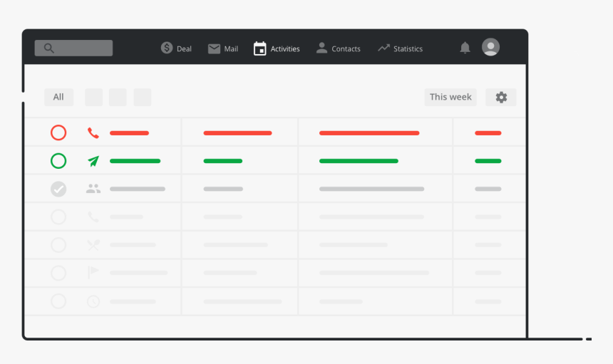
Task: Click the faded flag deadline icon
Action: tap(93, 272)
